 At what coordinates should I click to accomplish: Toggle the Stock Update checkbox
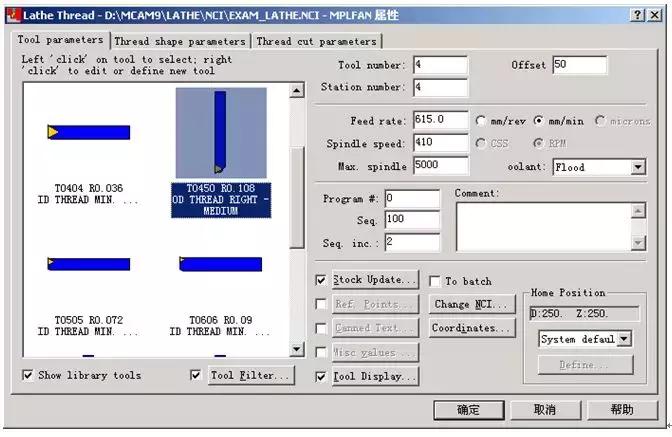pyautogui.click(x=321, y=280)
